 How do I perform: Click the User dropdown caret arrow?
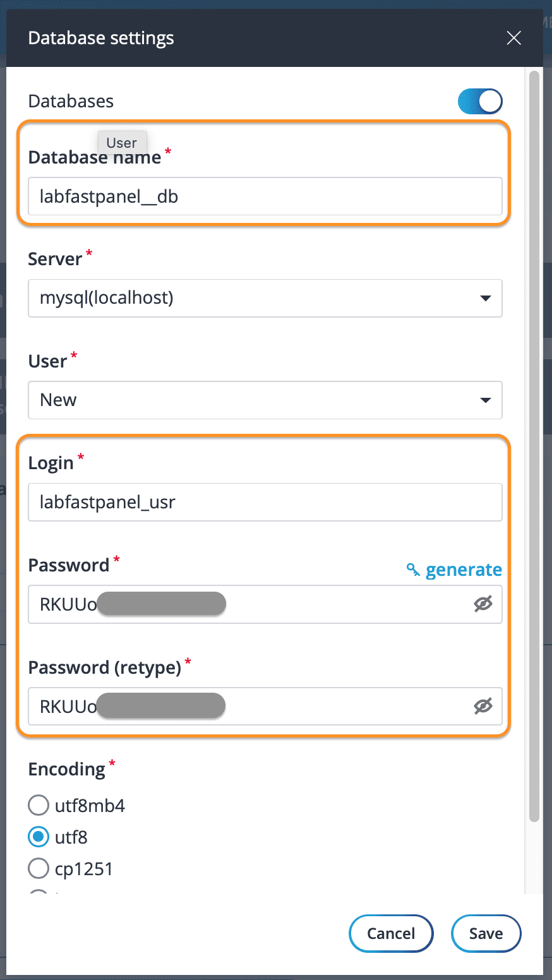(x=485, y=400)
